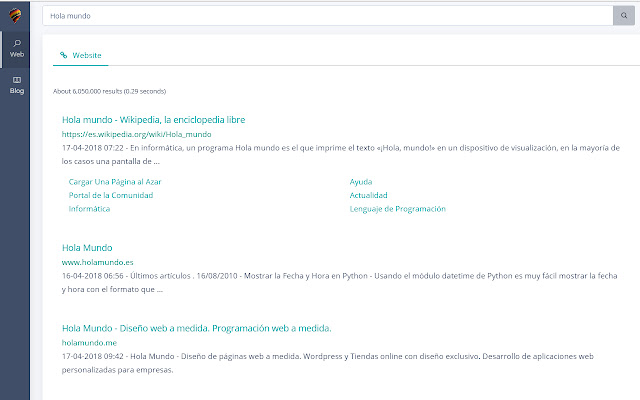Screen dimensions: 640x400
Task: Select the Website tab label
Action: 87,55
